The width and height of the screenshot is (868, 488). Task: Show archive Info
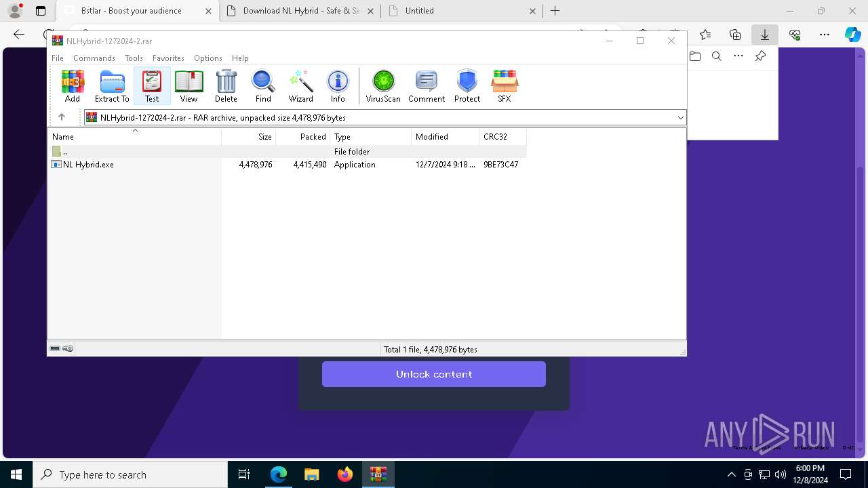(338, 86)
